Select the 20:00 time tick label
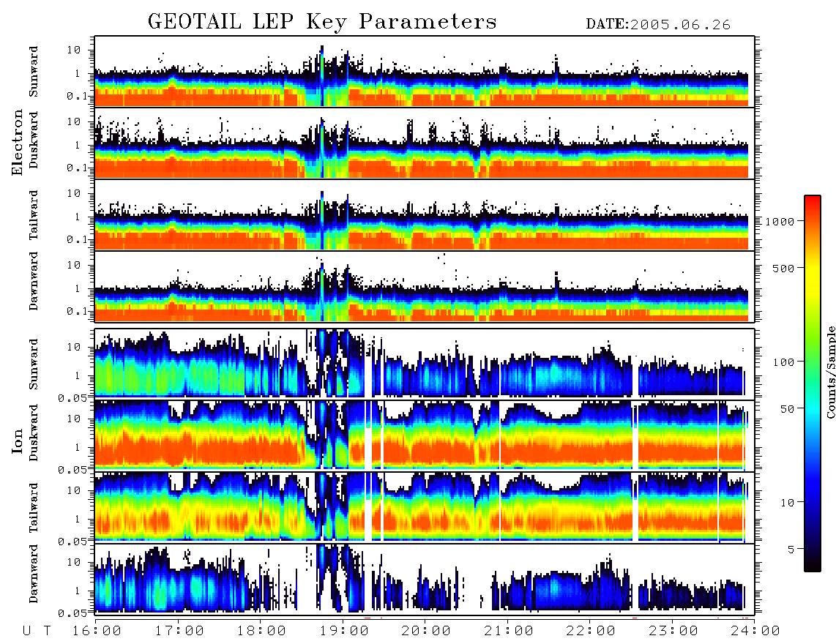Viewport: 836px width, 644px height. coord(426,631)
